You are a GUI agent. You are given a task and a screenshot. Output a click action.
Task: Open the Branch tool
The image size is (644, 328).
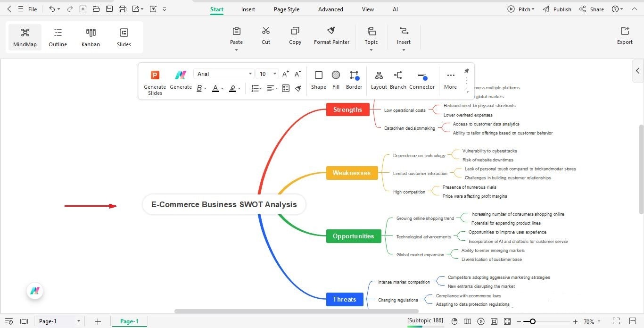tap(398, 80)
